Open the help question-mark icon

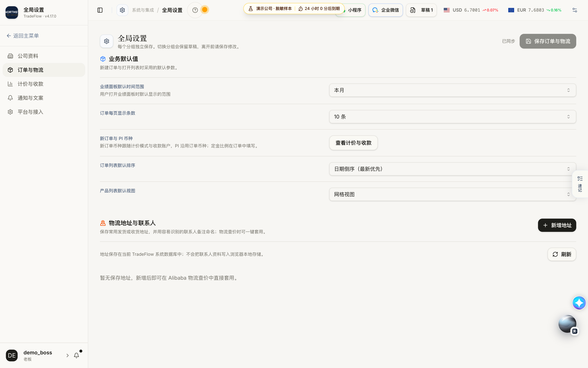[195, 10]
